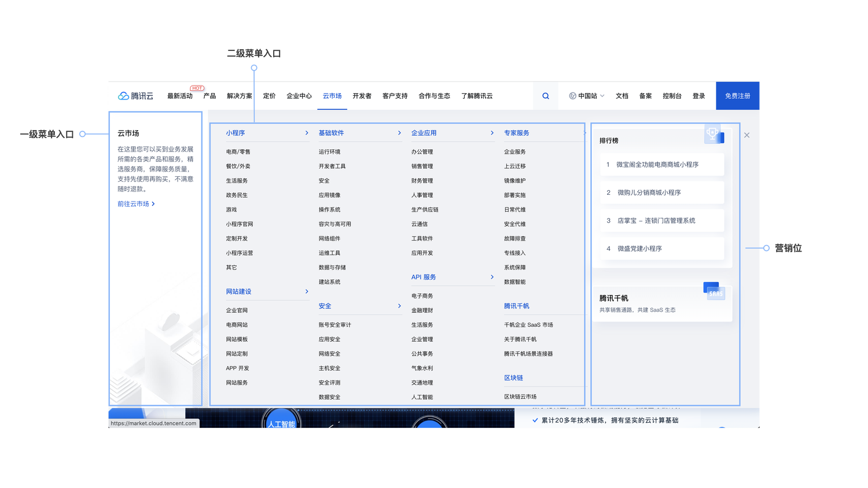Open the 合作与生态 menu
Image resolution: width=868 pixels, height=488 pixels.
click(434, 96)
